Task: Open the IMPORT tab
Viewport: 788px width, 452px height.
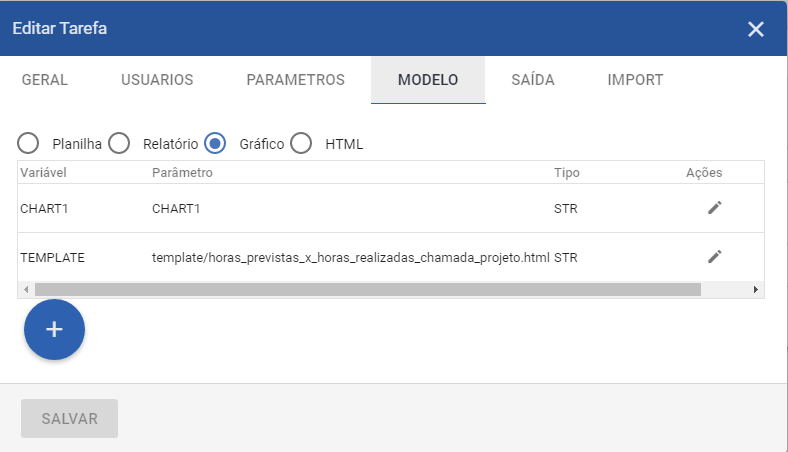Action: [x=635, y=80]
